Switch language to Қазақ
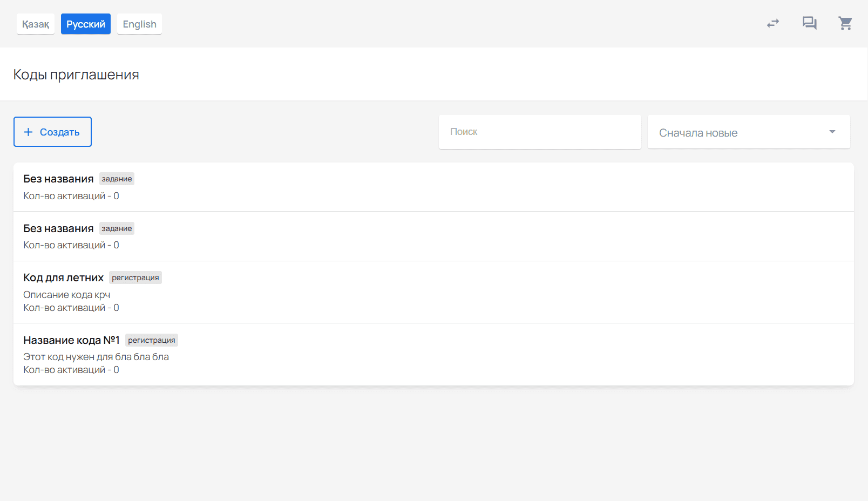The image size is (868, 501). (x=36, y=24)
